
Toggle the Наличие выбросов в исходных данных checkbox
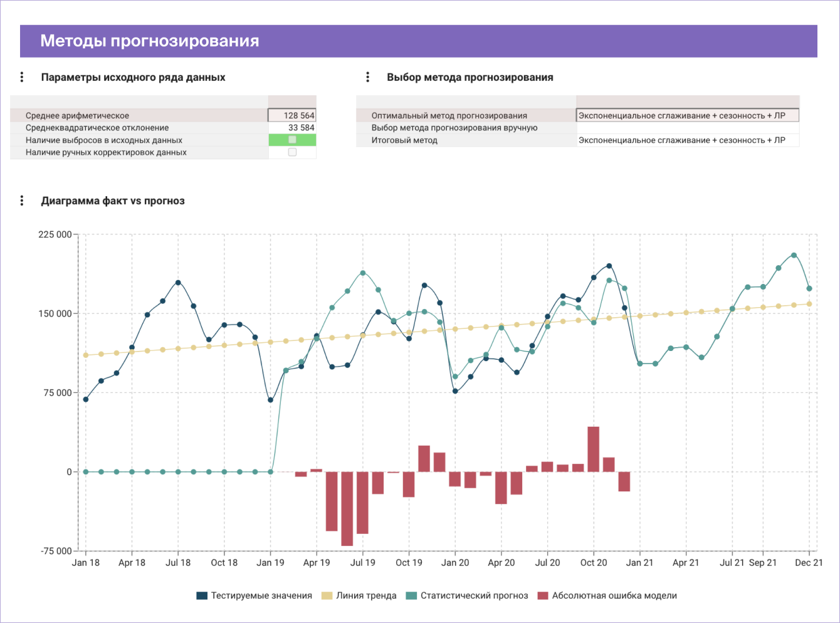292,140
